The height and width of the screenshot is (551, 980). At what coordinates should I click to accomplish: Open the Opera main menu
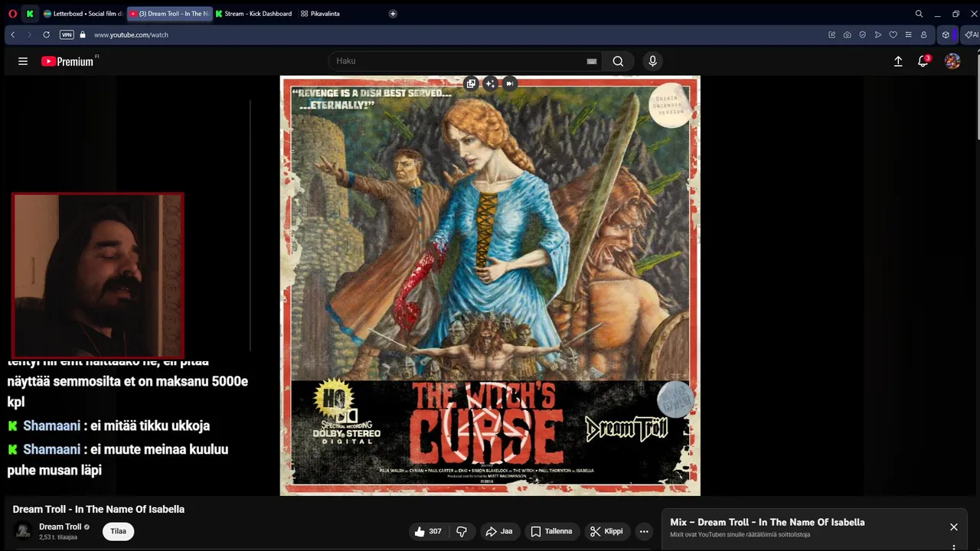click(12, 14)
